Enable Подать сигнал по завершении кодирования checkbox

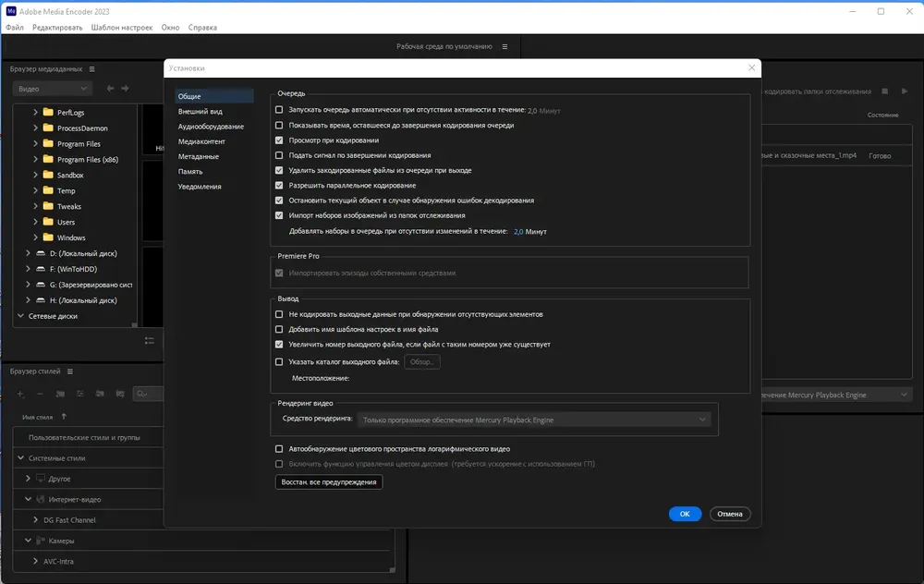[x=279, y=155]
